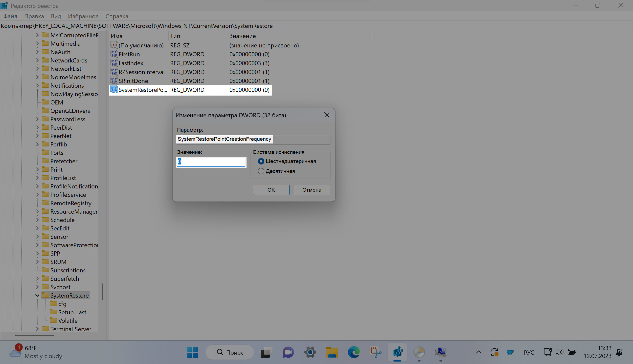Select the LastIndex DWORD value icon
633x364 pixels.
pyautogui.click(x=114, y=63)
